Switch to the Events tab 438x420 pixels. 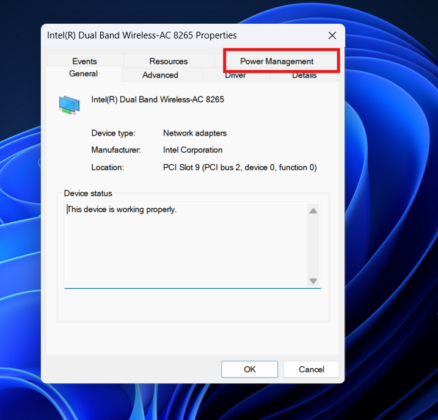[x=85, y=61]
